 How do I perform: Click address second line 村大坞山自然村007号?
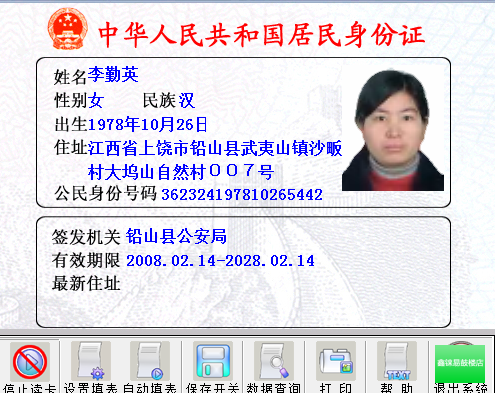click(x=181, y=172)
